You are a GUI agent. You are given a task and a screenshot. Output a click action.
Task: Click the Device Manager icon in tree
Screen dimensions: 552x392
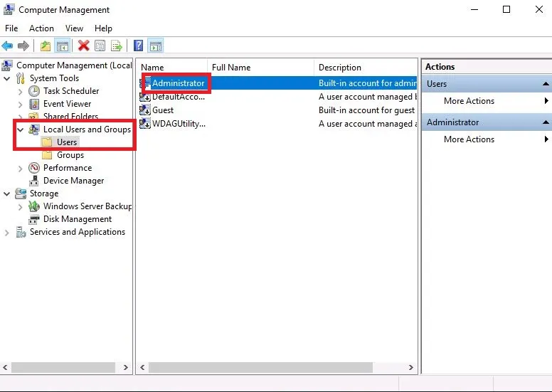coord(33,181)
